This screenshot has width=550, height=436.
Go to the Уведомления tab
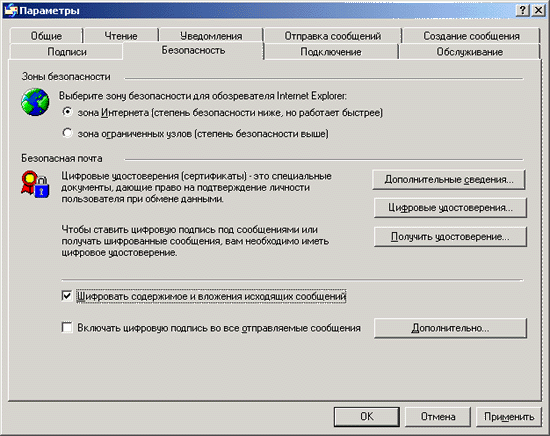(x=211, y=36)
